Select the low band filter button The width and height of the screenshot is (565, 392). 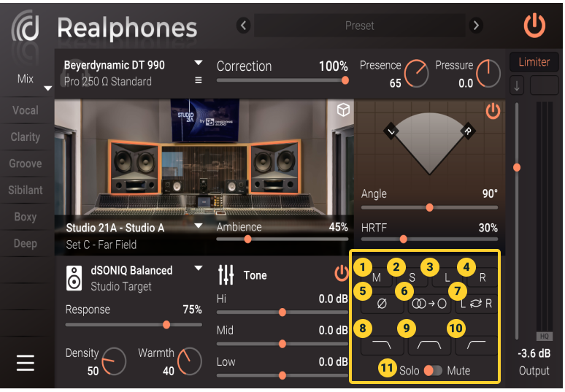(382, 345)
